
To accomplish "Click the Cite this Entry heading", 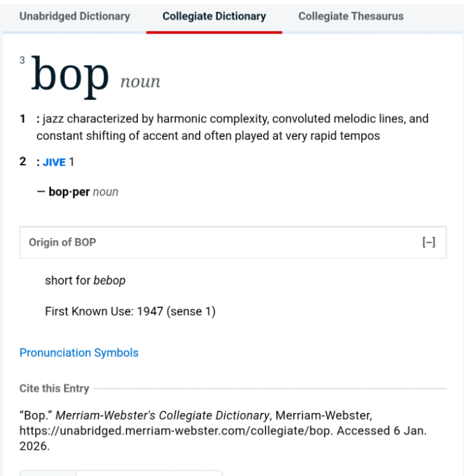I will 54,389.
